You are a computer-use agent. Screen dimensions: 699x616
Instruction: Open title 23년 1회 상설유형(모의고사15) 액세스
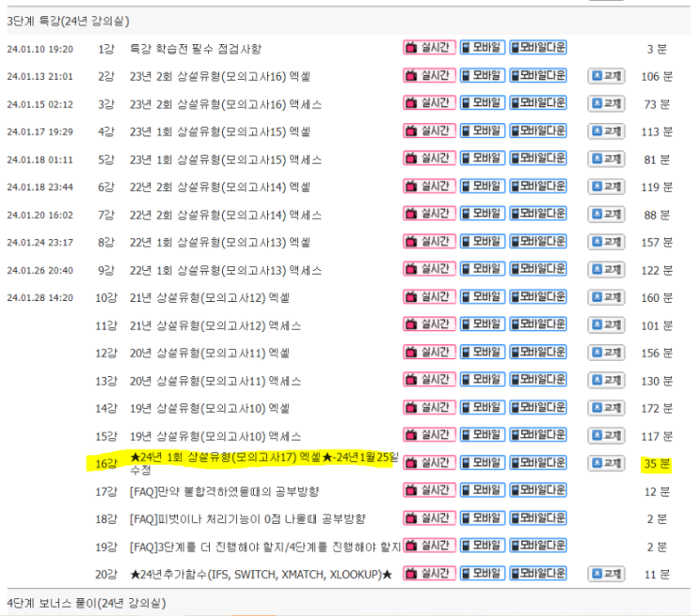coord(226,159)
